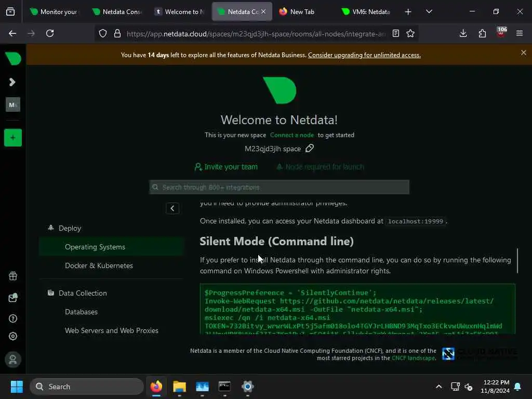
Task: Open a new browser tab with plus
Action: [x=408, y=12]
